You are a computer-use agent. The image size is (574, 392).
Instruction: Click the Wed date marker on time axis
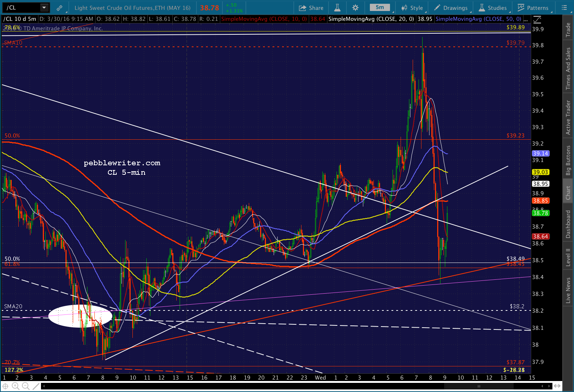pos(320,378)
